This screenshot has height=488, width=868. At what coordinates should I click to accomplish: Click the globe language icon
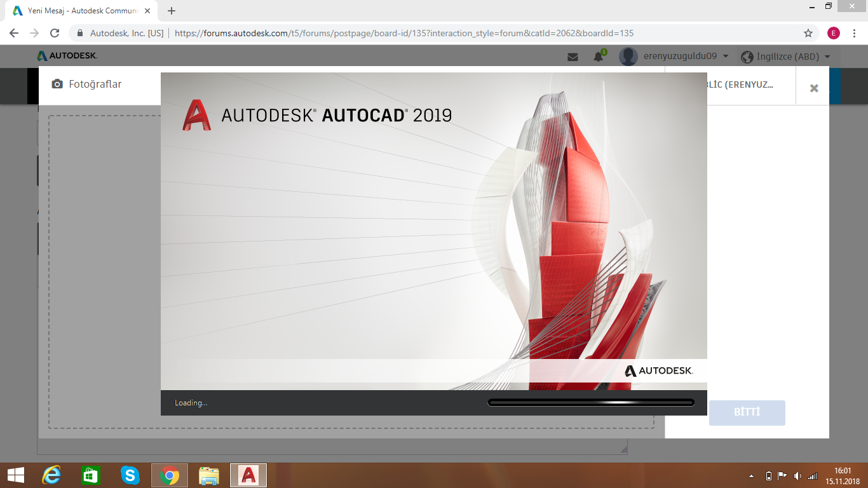[x=747, y=57]
